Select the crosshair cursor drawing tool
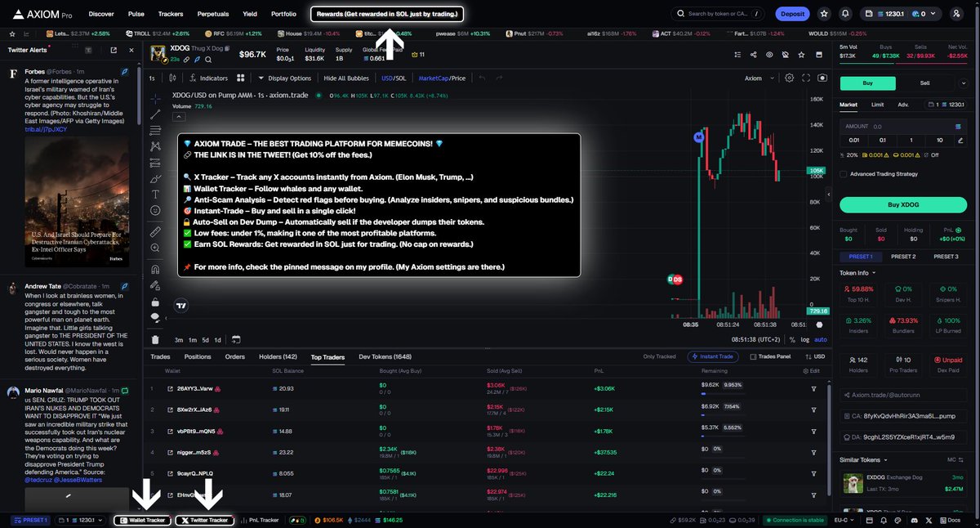The width and height of the screenshot is (980, 528). point(155,97)
